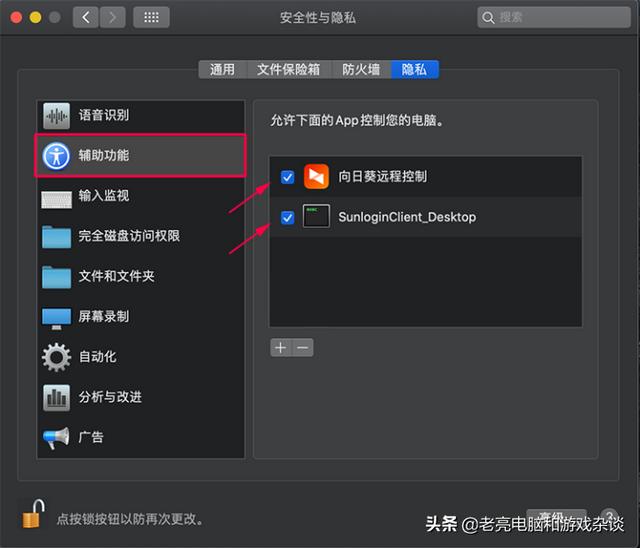Screen dimensions: 640x548
Task: Uncheck the 向日葵远程控制 checkbox
Action: pyautogui.click(x=287, y=177)
